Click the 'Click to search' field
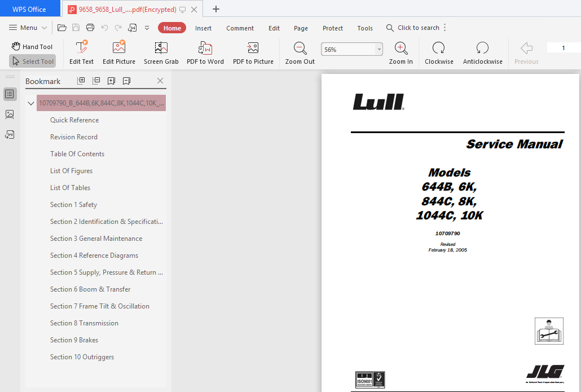 point(413,28)
